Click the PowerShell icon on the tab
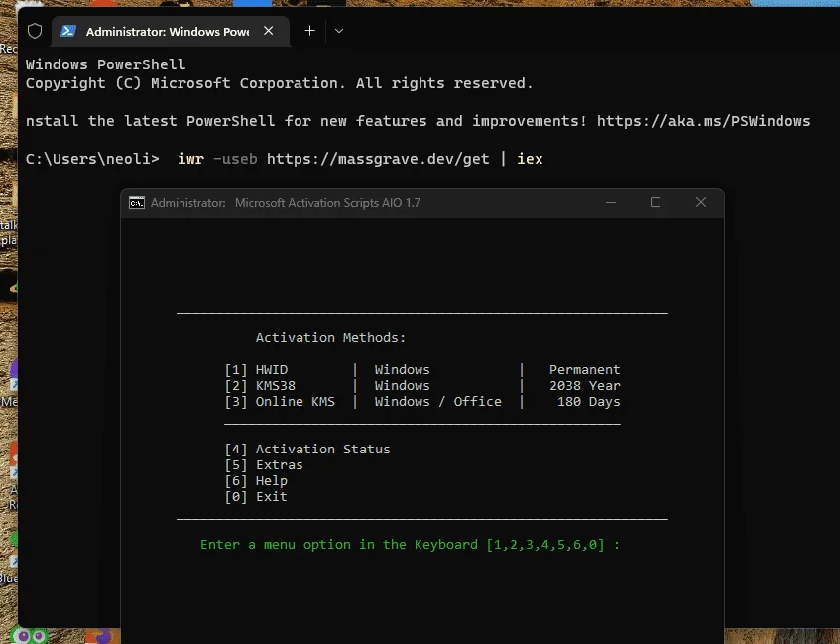This screenshot has width=840, height=644. coord(68,31)
